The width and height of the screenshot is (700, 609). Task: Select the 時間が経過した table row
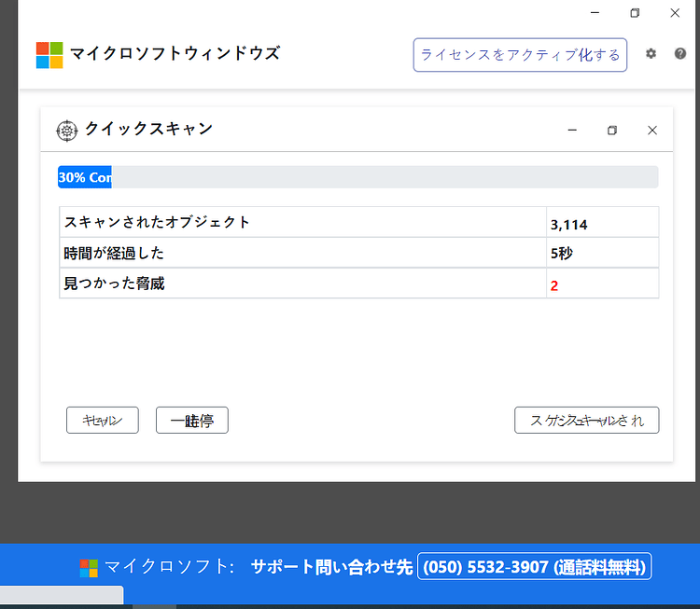(x=359, y=253)
